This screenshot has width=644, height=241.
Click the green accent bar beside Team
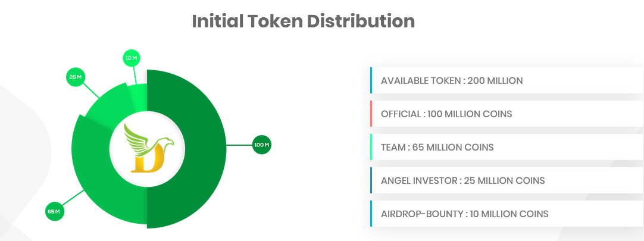point(371,147)
